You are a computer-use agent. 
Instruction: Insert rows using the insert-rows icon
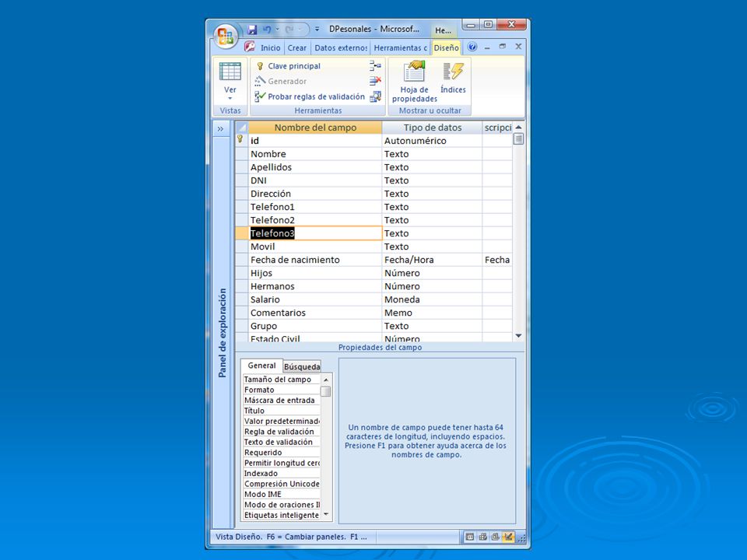[375, 66]
